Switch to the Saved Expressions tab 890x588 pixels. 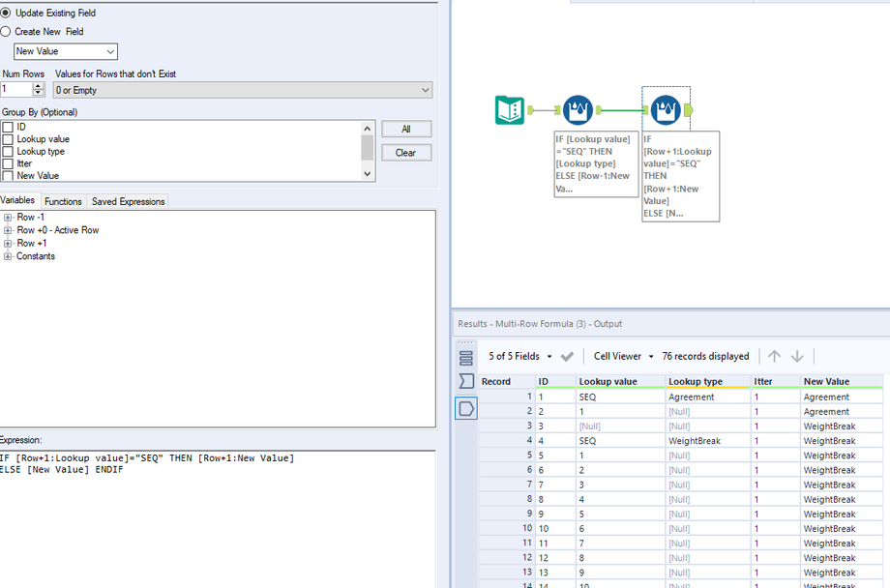[129, 201]
